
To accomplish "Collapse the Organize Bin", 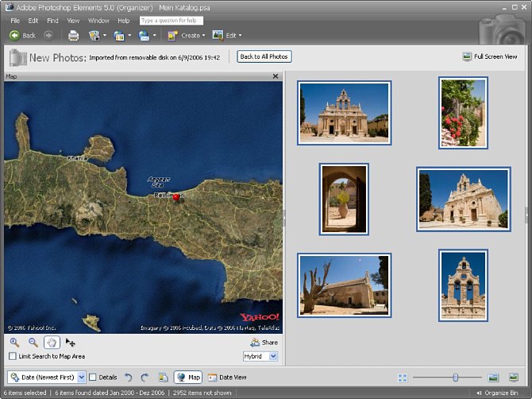I will click(479, 393).
